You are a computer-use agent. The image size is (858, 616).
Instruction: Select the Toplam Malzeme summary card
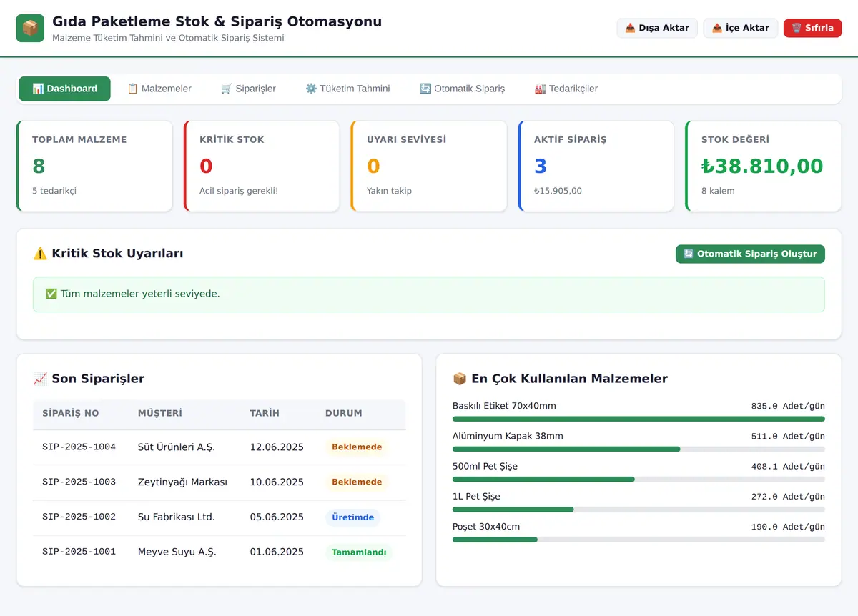coord(94,166)
